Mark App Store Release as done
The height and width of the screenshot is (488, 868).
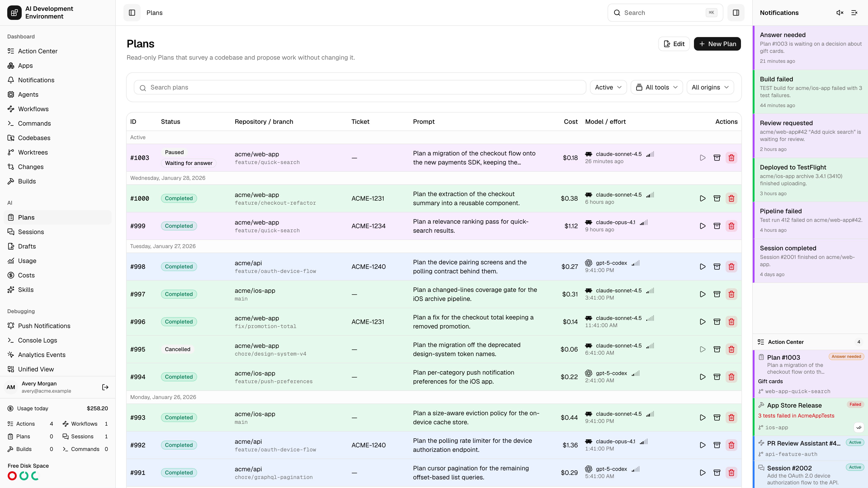point(859,428)
